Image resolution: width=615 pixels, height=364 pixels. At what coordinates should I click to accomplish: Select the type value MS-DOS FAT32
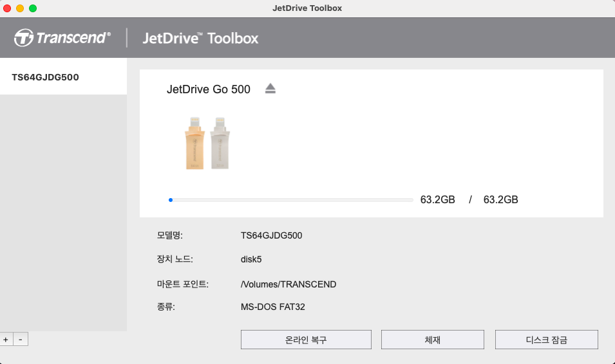272,307
